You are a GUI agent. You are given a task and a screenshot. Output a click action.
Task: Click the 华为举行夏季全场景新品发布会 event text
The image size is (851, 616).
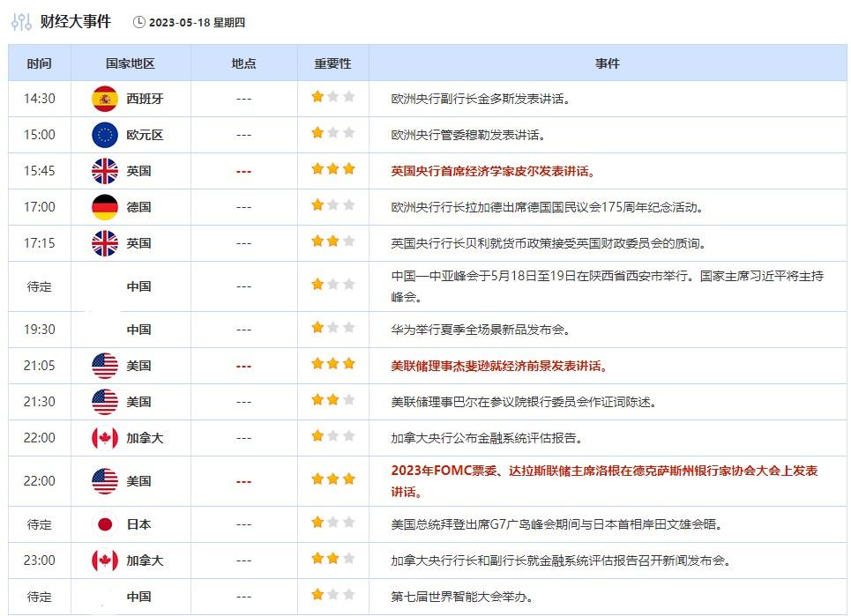point(481,330)
